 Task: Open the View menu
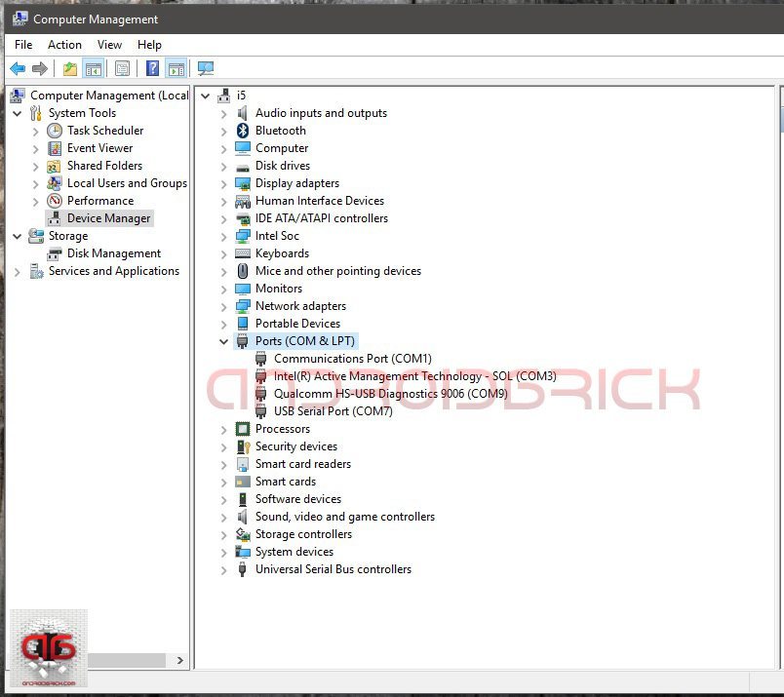pos(109,45)
